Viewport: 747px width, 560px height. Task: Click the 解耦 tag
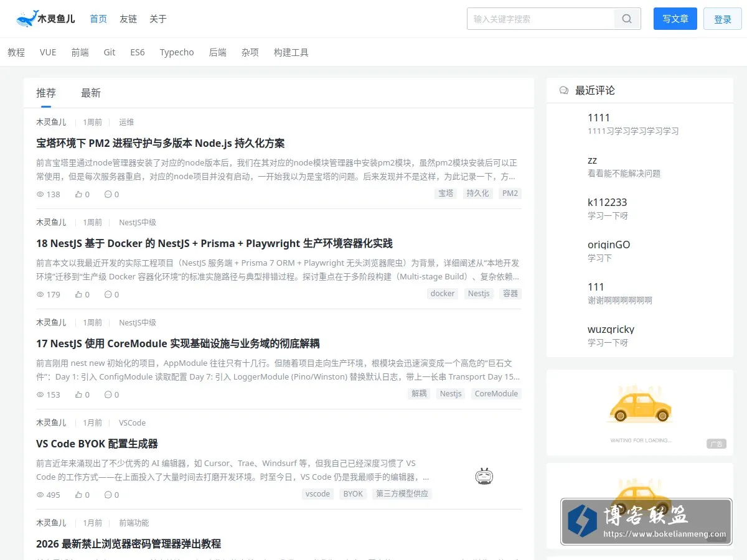click(419, 394)
